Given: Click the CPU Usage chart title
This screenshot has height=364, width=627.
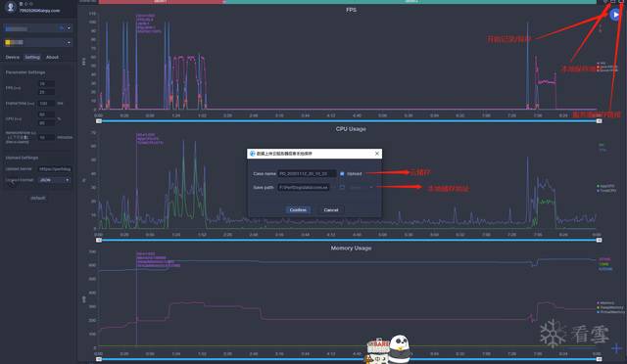Looking at the screenshot, I should click(x=351, y=128).
